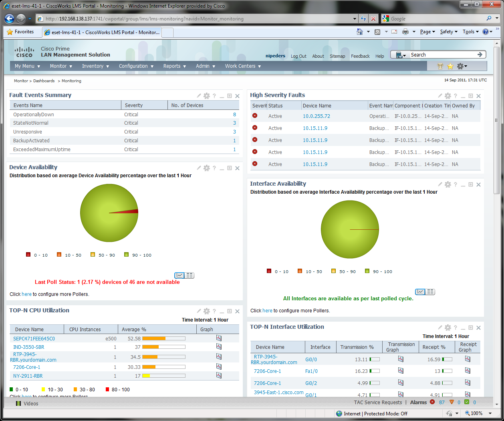Open Configuration menu
The image size is (504, 421).
click(136, 66)
